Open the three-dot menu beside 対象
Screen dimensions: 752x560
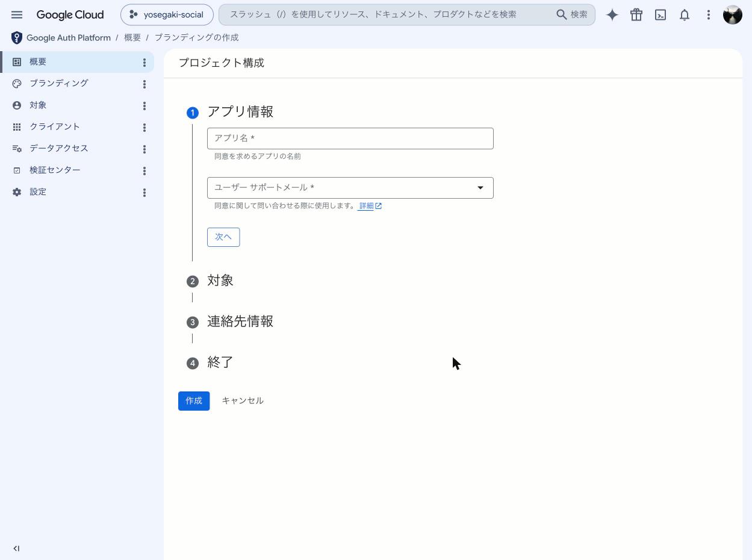(x=144, y=106)
